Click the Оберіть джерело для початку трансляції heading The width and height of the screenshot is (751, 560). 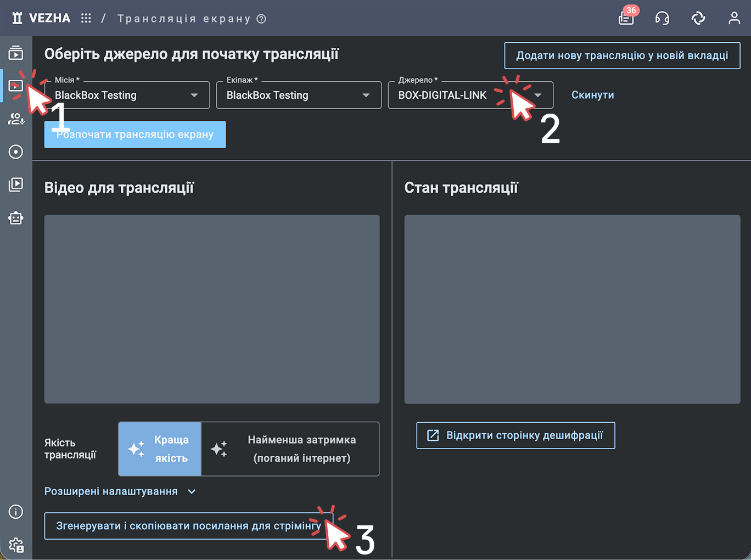192,54
